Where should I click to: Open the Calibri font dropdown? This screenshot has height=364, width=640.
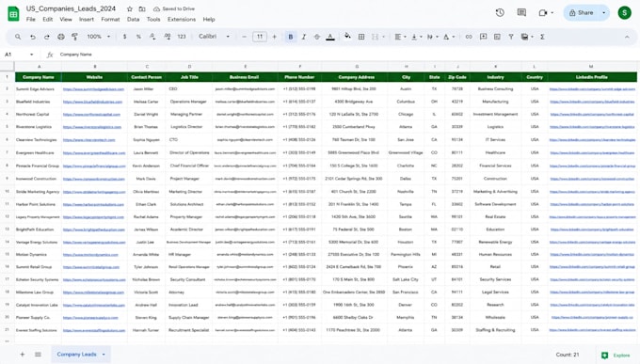coord(214,37)
